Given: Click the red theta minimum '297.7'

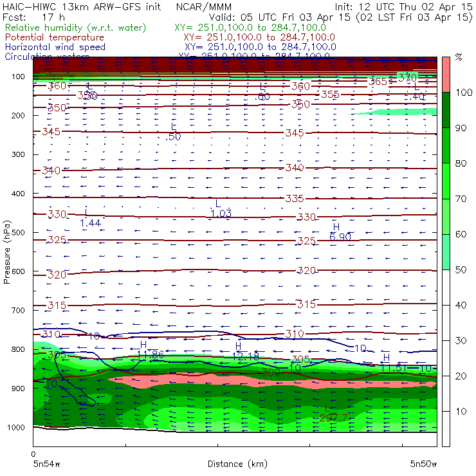Looking at the screenshot, I should tap(333, 418).
